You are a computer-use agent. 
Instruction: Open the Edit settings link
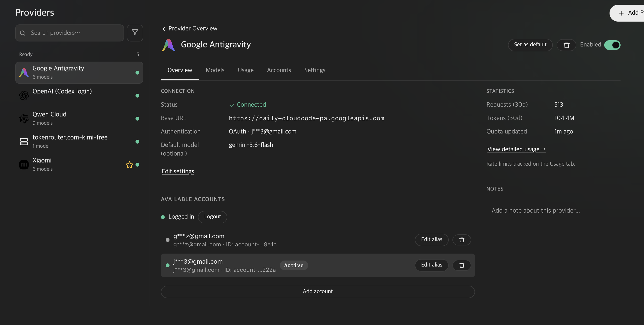pyautogui.click(x=178, y=171)
